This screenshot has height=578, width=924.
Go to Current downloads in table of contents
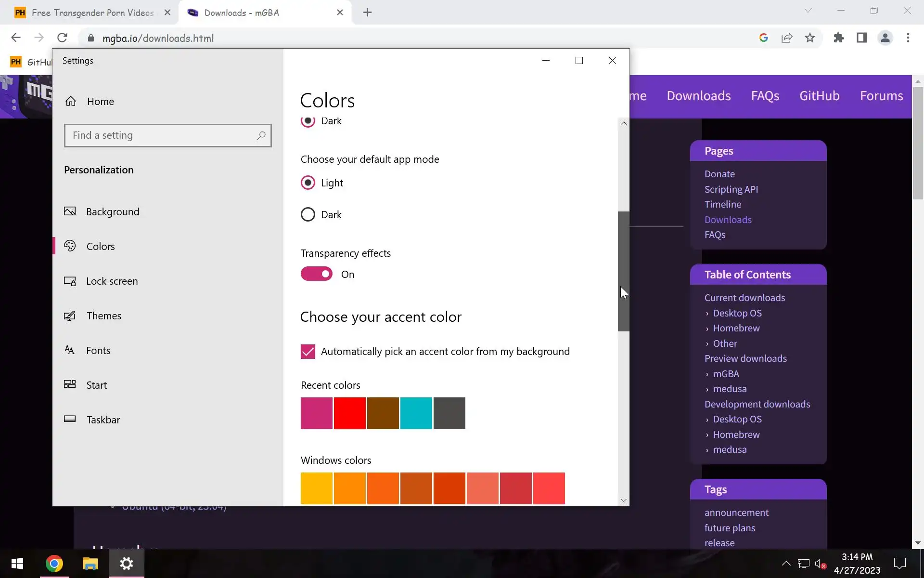[x=744, y=298]
